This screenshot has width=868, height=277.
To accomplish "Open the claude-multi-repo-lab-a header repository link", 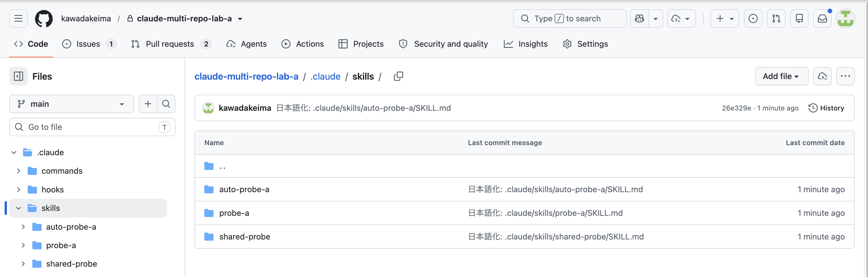I will tap(184, 18).
